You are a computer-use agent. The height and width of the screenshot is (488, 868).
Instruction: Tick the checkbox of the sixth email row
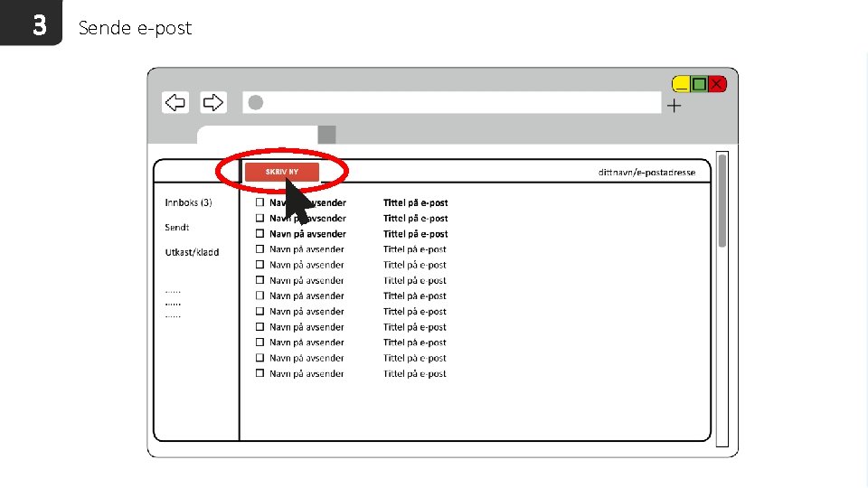[259, 280]
